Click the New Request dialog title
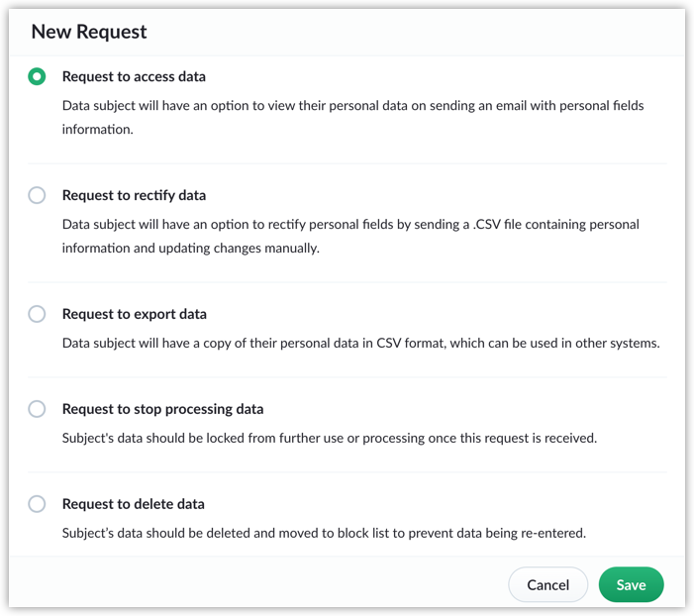 [x=89, y=32]
